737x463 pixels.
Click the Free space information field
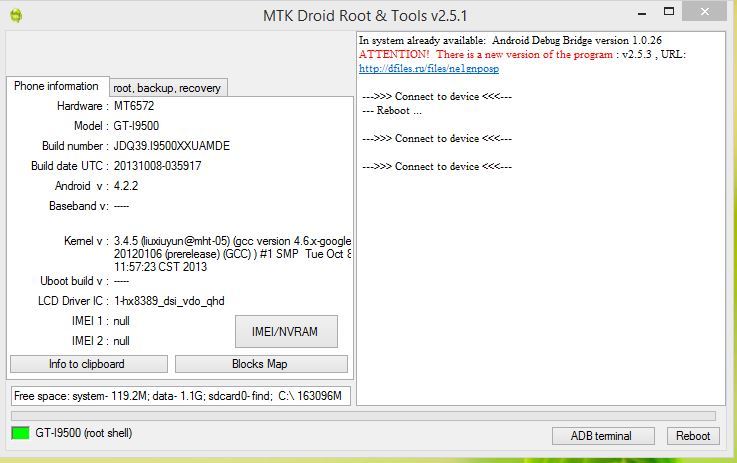(180, 395)
